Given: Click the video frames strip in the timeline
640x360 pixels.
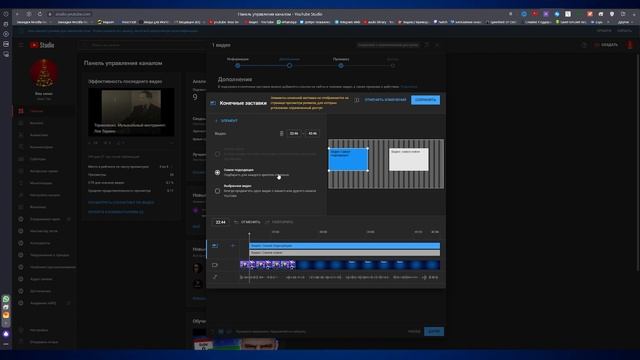Looking at the screenshot, I should click(x=340, y=265).
